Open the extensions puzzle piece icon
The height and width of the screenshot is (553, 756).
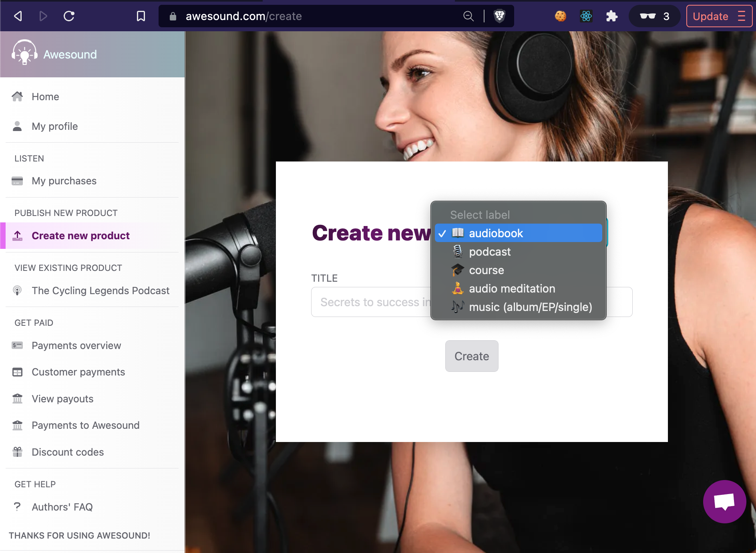(x=611, y=16)
